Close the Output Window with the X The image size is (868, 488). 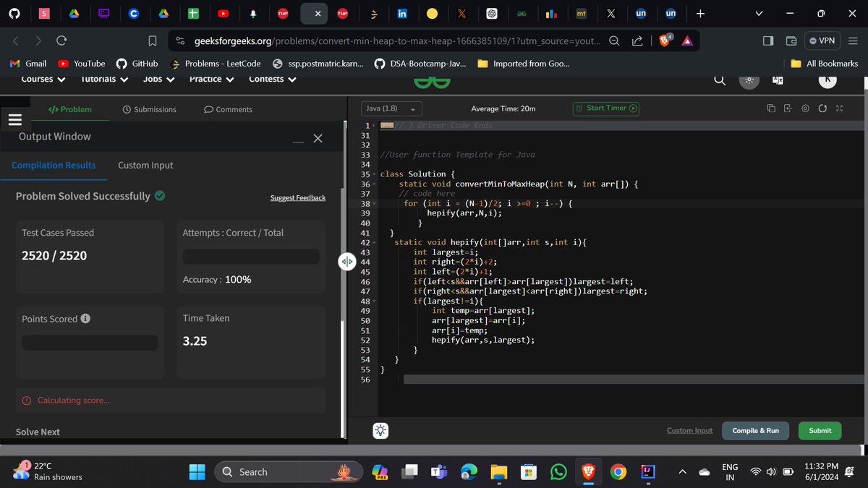click(318, 139)
